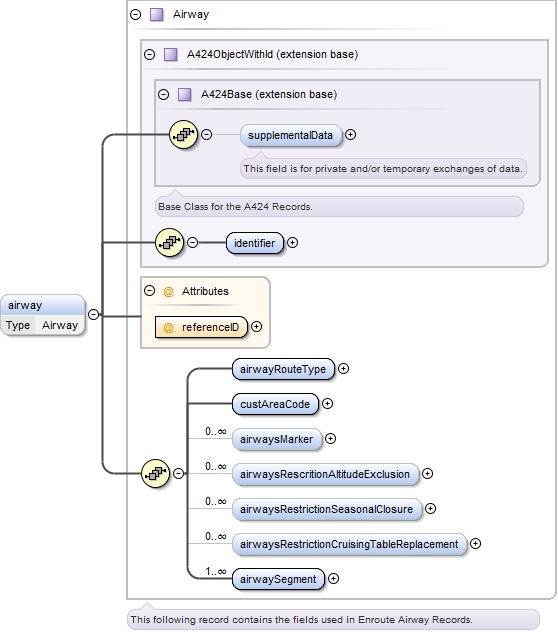Image resolution: width=558 pixels, height=633 pixels.
Task: Select the airwaySegment element node
Action: coord(279,579)
